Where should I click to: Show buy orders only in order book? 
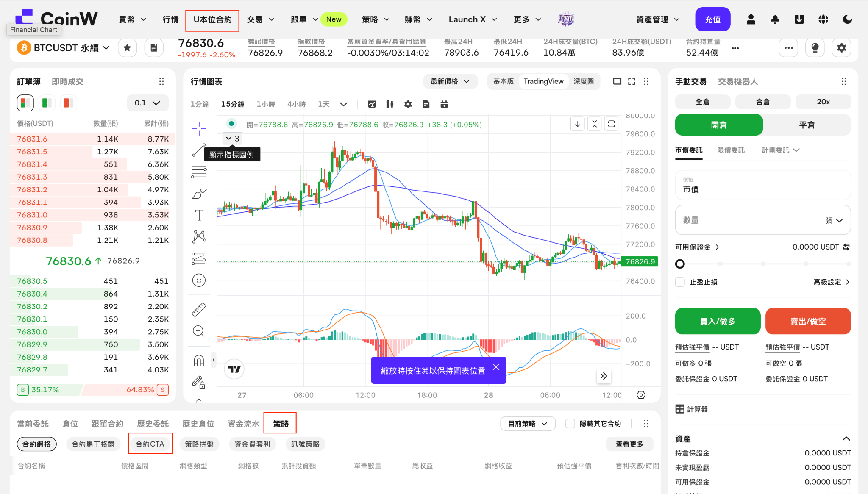click(x=46, y=103)
